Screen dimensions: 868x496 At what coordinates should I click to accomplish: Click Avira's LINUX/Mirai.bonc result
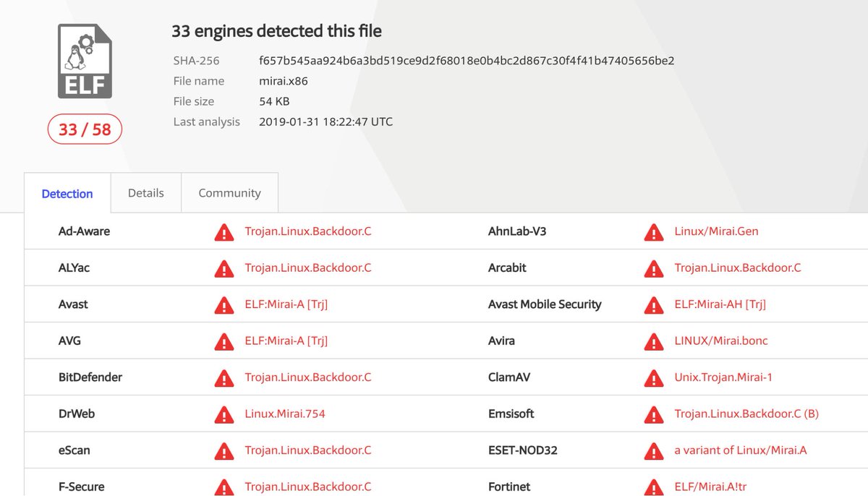(721, 341)
